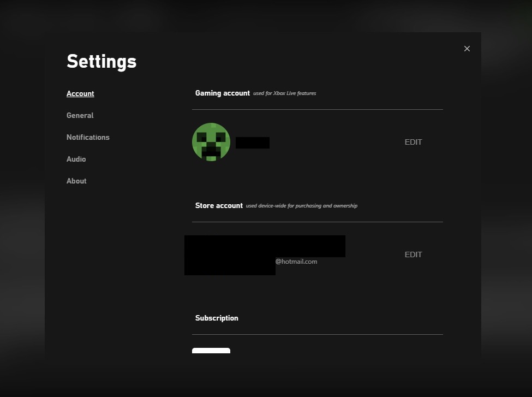The height and width of the screenshot is (397, 532).
Task: Open the Notifications settings section
Action: 88,137
